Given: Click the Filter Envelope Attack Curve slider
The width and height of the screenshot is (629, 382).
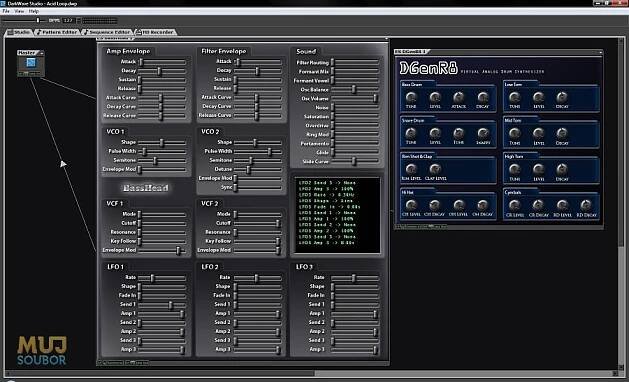Looking at the screenshot, I should (x=258, y=98).
